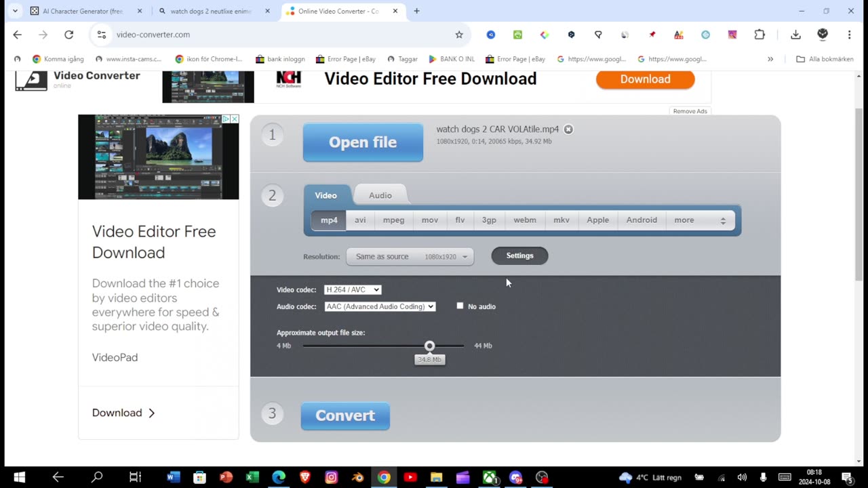Choose the mkv format
The image size is (868, 488).
pyautogui.click(x=561, y=220)
